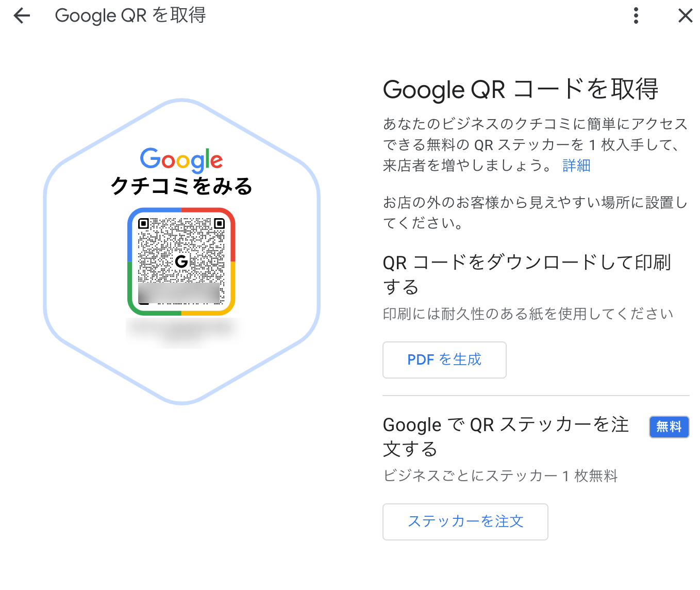
Task: Click the 印刷には耐久性のある紙を使用してください hint
Action: 528,314
